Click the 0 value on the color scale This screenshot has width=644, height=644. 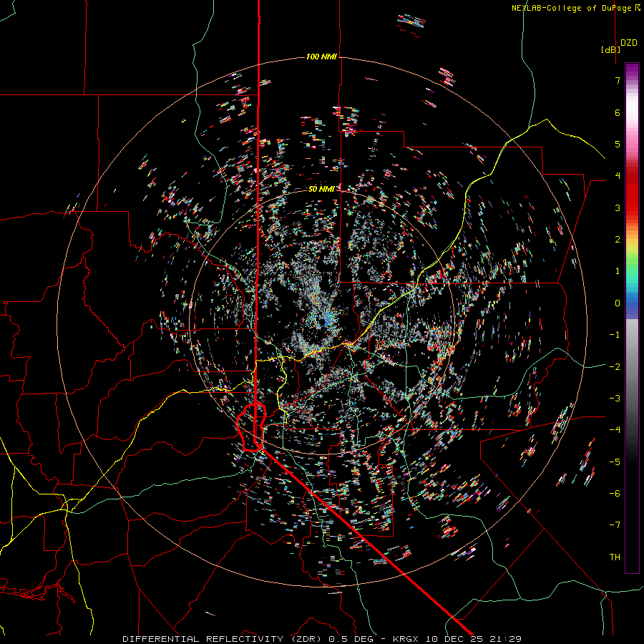(618, 303)
